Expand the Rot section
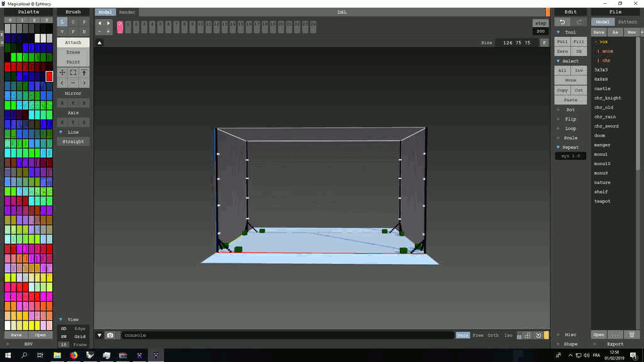 click(558, 109)
